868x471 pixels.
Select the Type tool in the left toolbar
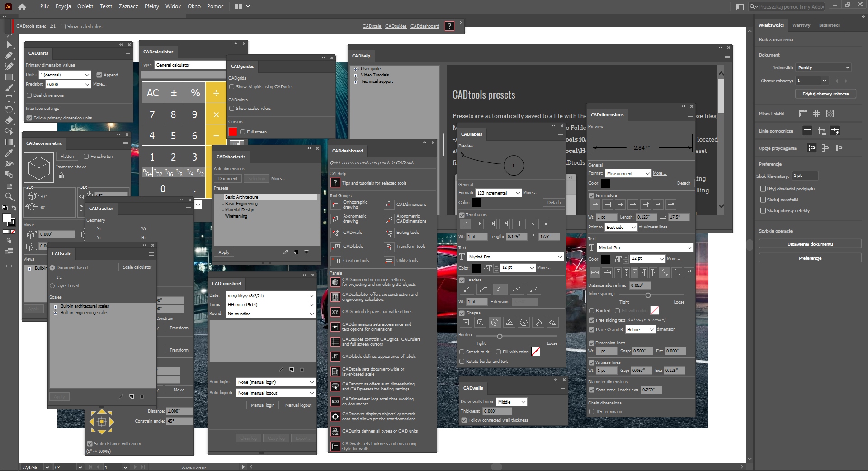[x=9, y=99]
